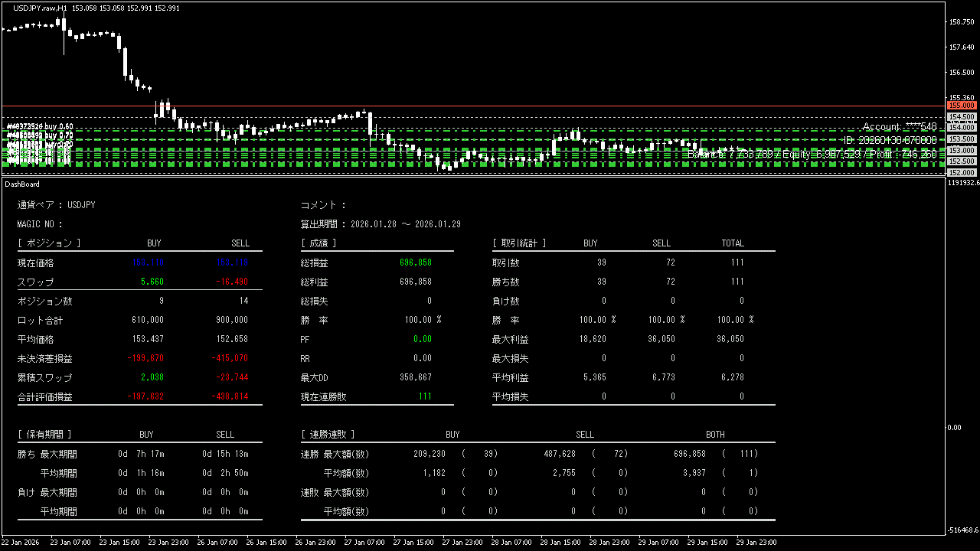This screenshot has height=551, width=980.
Task: Click the [ 連勝連敗 ] section header
Action: (328, 435)
